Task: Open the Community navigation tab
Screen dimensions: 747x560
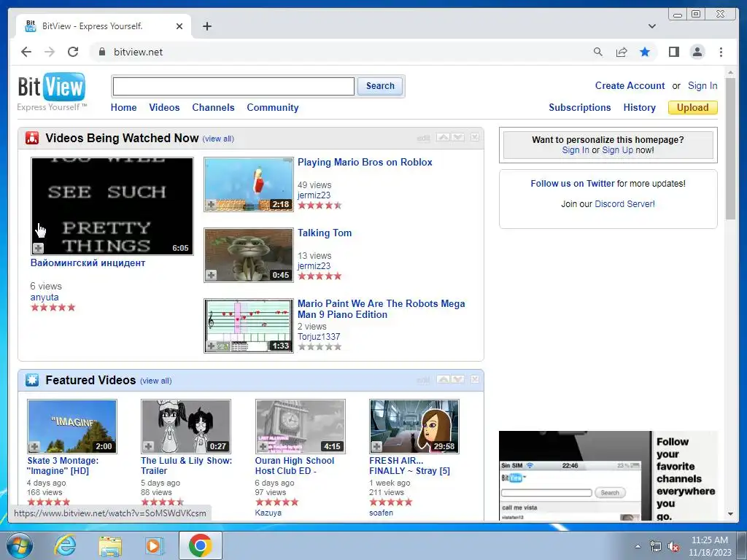Action: point(273,108)
